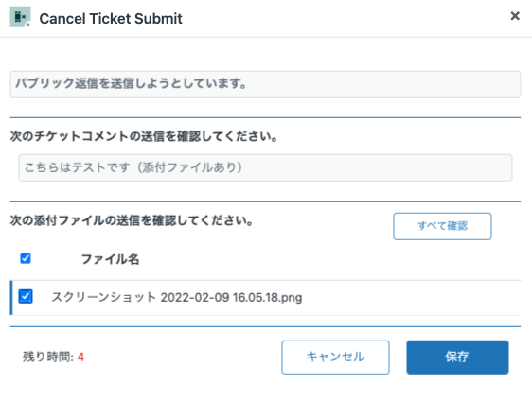Click the blue highlight bar on the file row

point(11,298)
